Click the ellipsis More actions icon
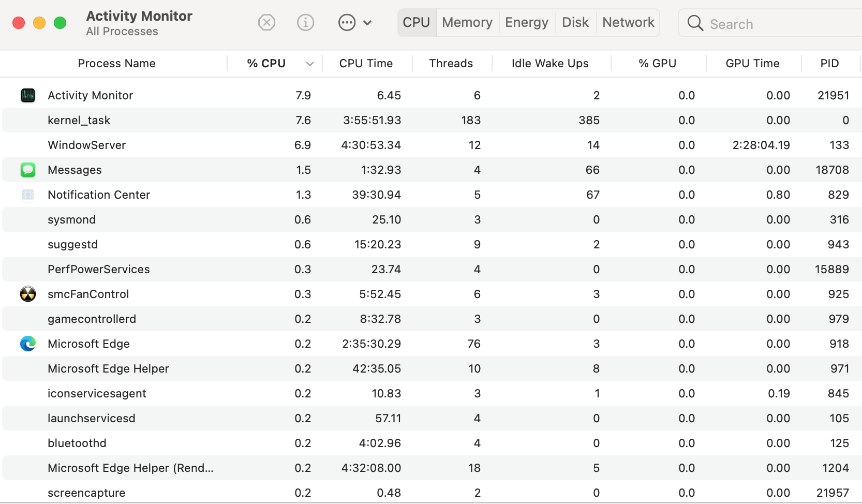The height and width of the screenshot is (504, 862). (347, 22)
